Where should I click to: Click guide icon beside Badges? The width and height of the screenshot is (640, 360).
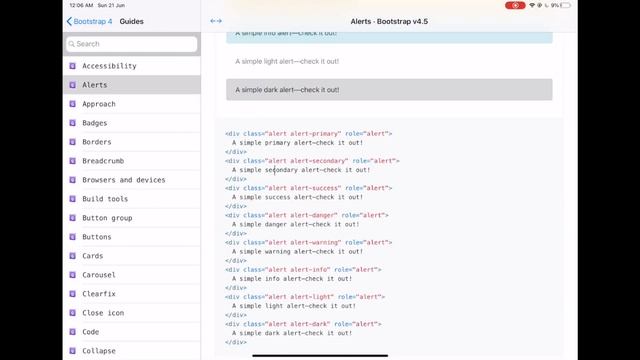(x=73, y=123)
